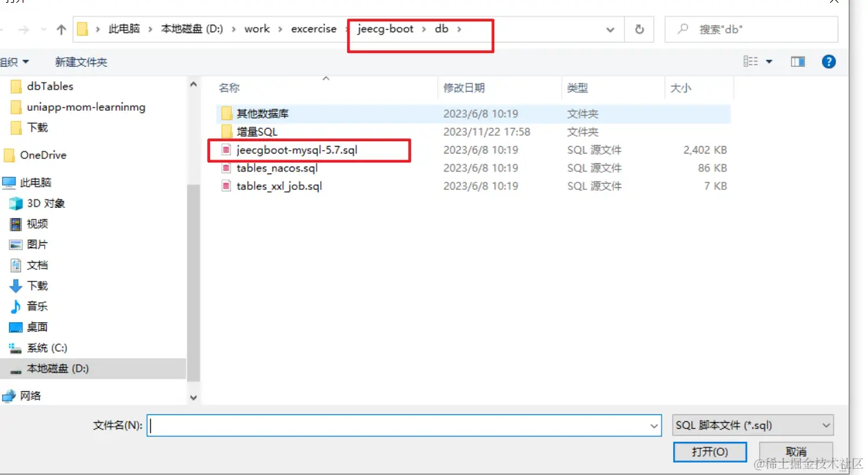Click the 音乐 note icon
Image resolution: width=868 pixels, height=475 pixels.
[x=16, y=306]
